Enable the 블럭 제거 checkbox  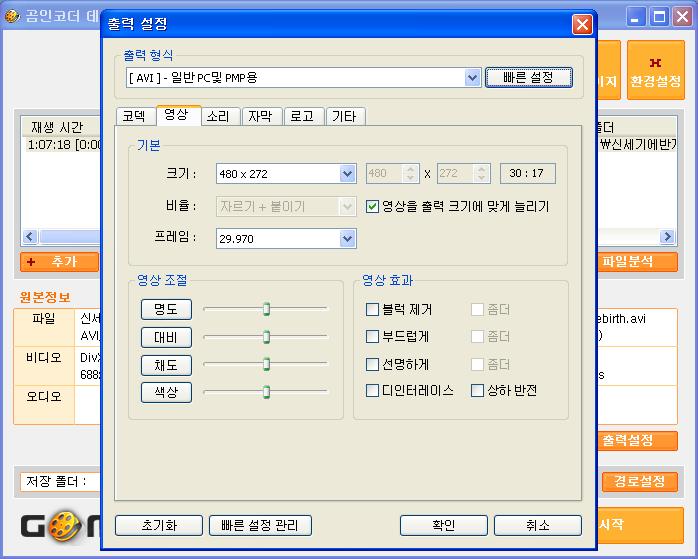[373, 310]
